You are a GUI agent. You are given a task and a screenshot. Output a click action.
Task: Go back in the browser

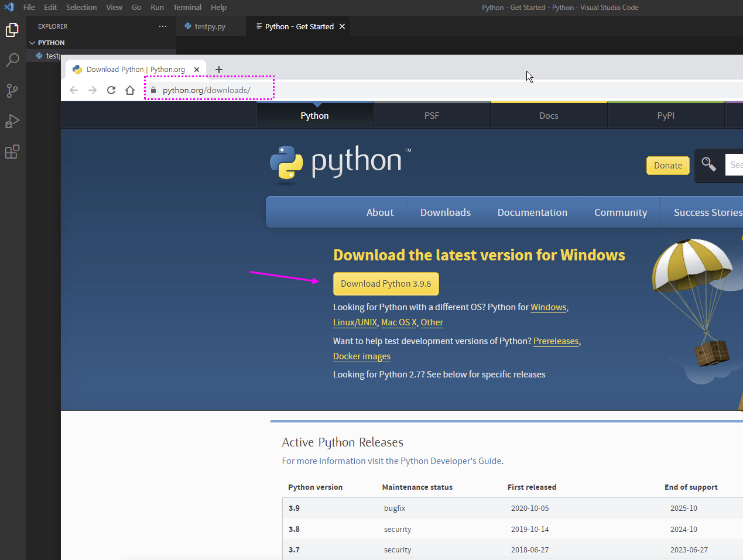[74, 90]
